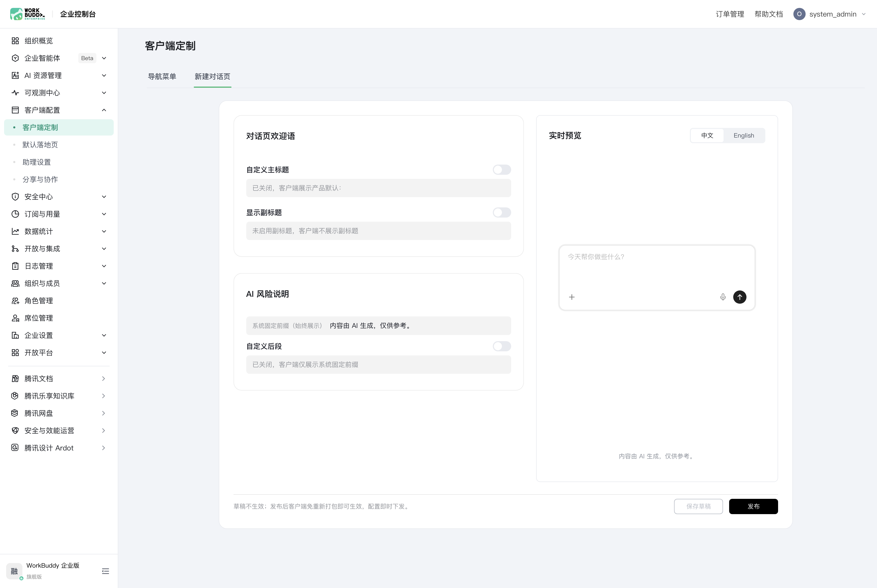Click the 腾讯文档 icon
Screen dimensions: 877x588
coord(15,378)
